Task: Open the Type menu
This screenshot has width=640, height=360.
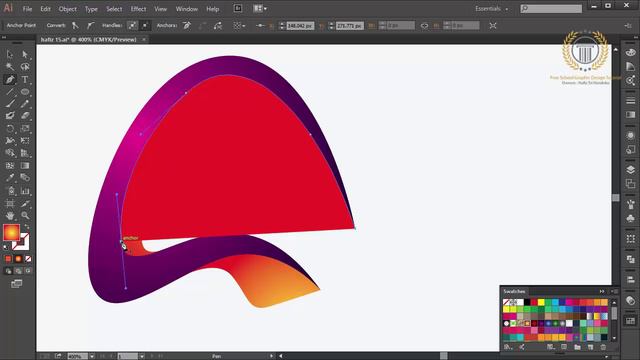Action: coord(91,9)
